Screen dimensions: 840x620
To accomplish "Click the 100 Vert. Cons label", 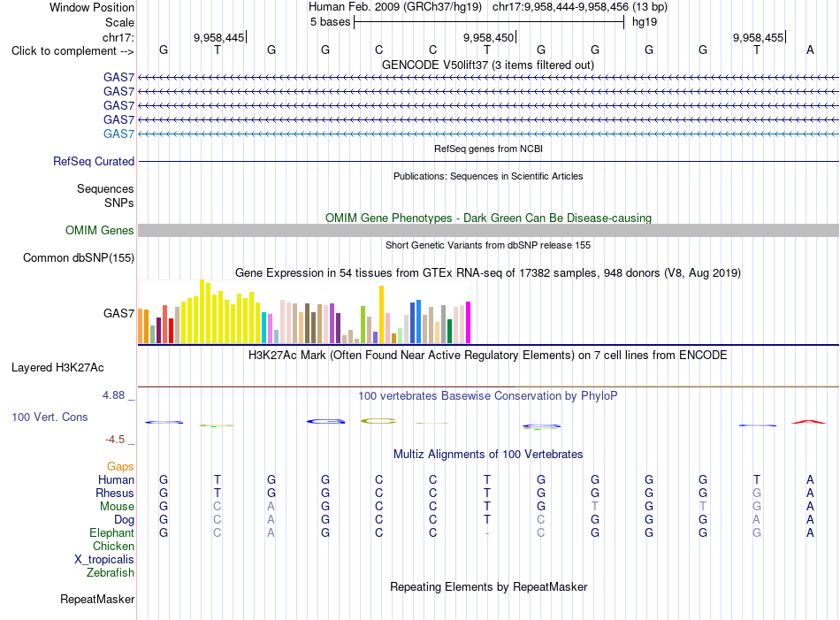I will pos(50,417).
